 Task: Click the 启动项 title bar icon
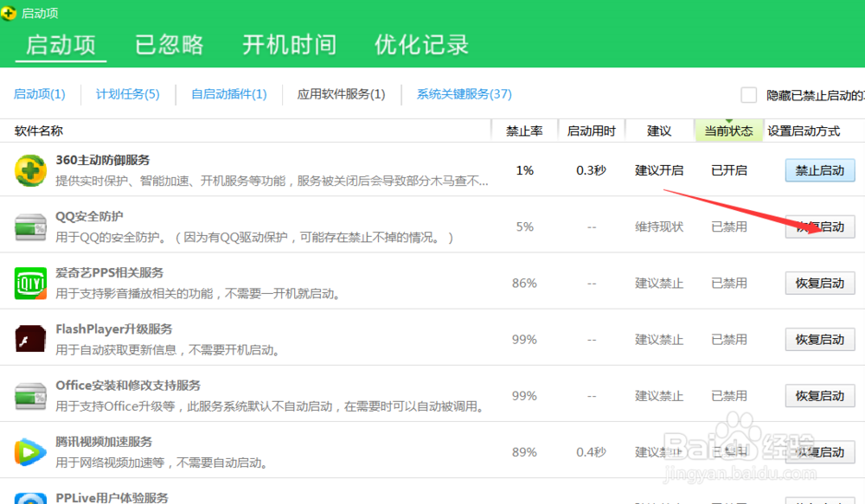(10, 12)
